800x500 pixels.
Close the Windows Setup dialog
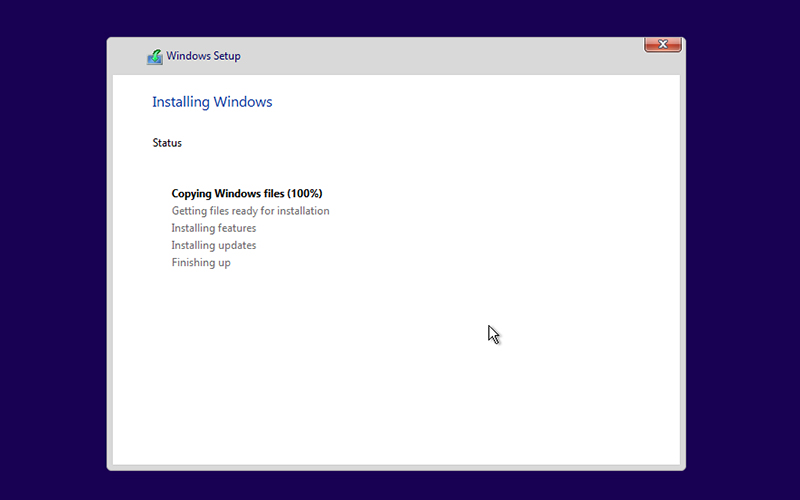(663, 44)
